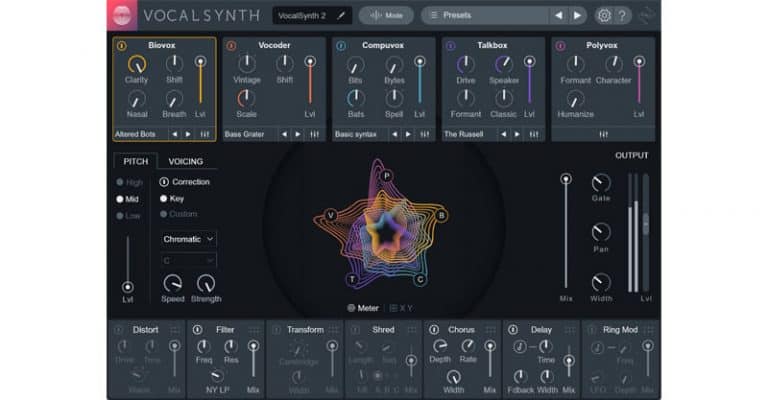768x400 pixels.
Task: Open the Presets browser dropdown
Action: 485,16
